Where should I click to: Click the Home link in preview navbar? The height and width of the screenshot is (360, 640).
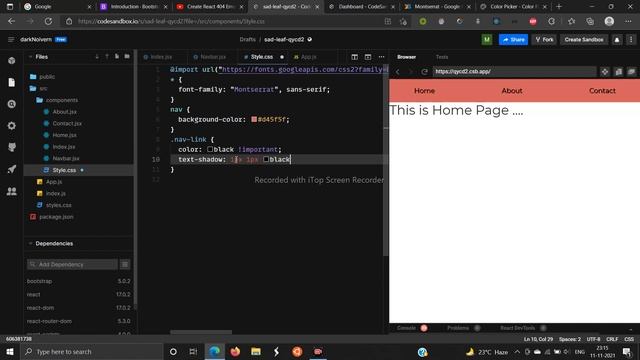tap(424, 91)
